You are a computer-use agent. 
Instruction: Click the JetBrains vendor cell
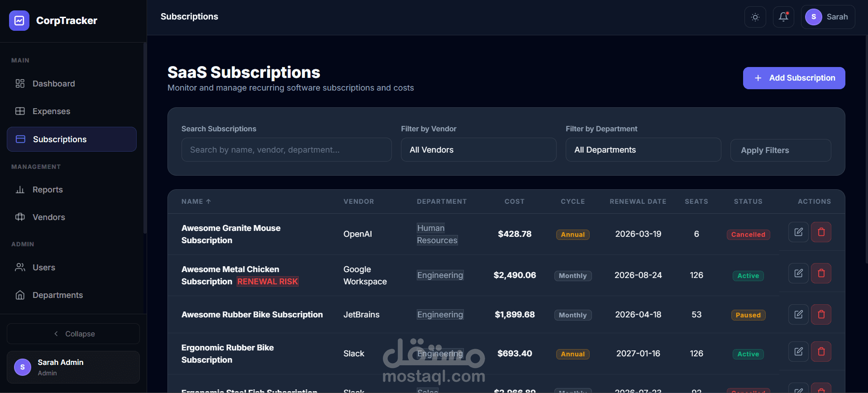coord(361,315)
